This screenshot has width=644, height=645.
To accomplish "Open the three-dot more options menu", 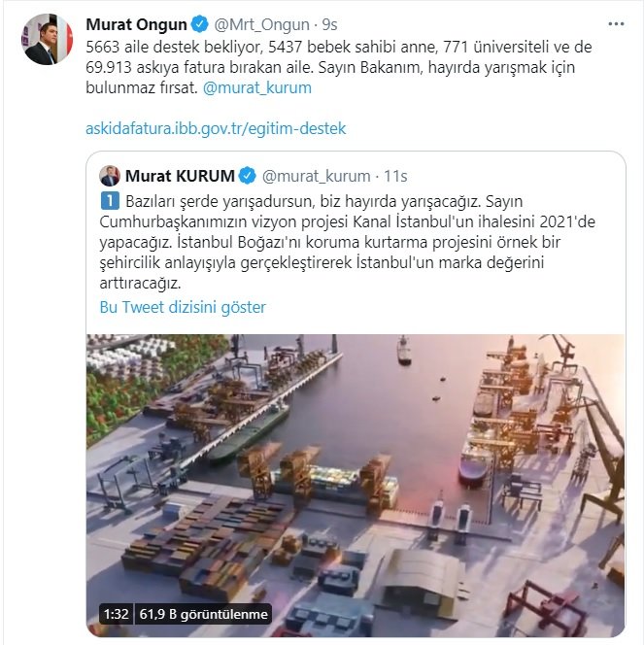I will [x=616, y=22].
